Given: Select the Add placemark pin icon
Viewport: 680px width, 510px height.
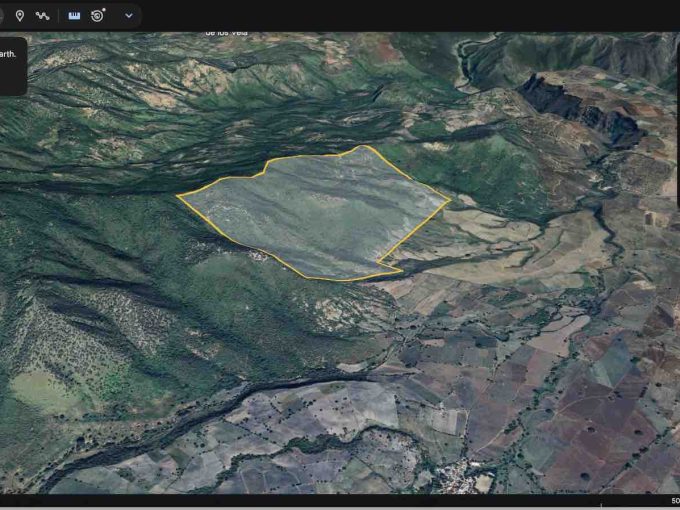Looking at the screenshot, I should pos(19,15).
